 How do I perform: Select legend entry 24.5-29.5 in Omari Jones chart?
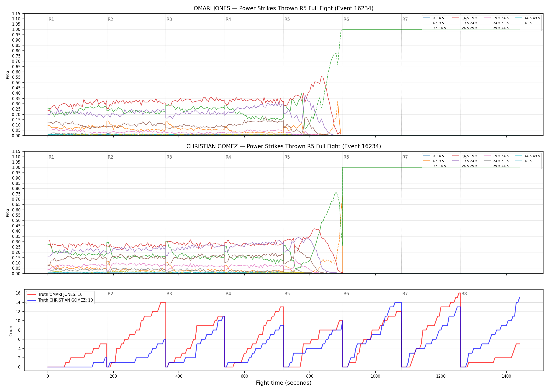click(x=465, y=28)
